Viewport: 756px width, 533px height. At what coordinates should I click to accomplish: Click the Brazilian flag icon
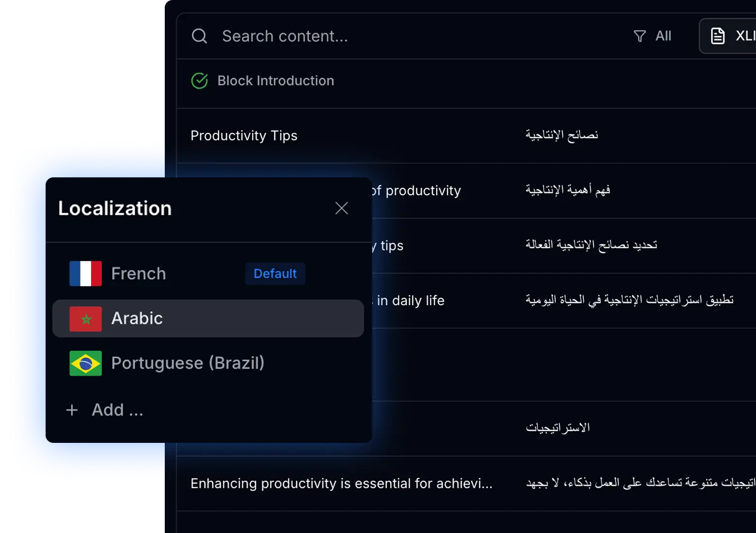[x=85, y=363]
